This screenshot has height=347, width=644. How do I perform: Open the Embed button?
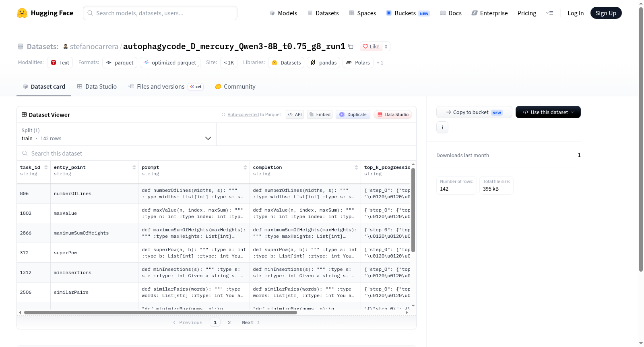(320, 114)
